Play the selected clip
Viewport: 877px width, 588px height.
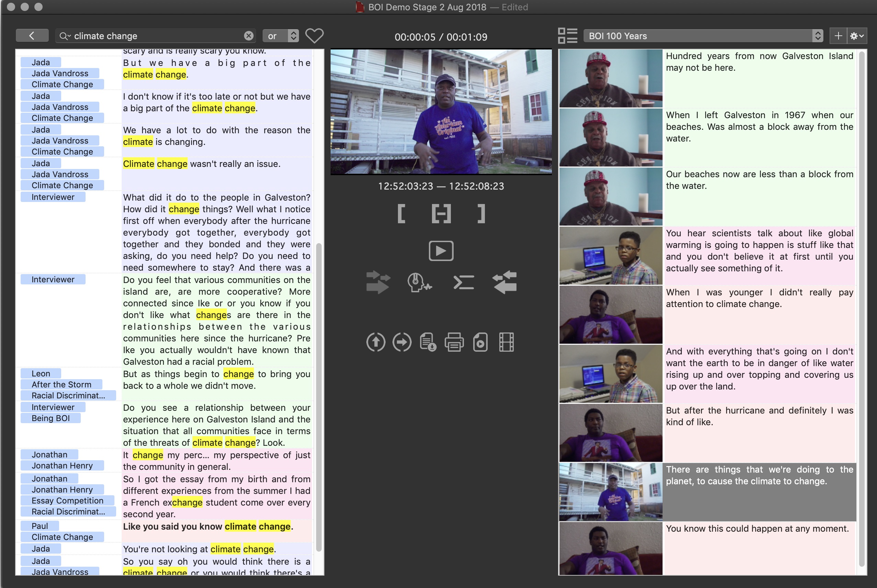[x=441, y=250]
